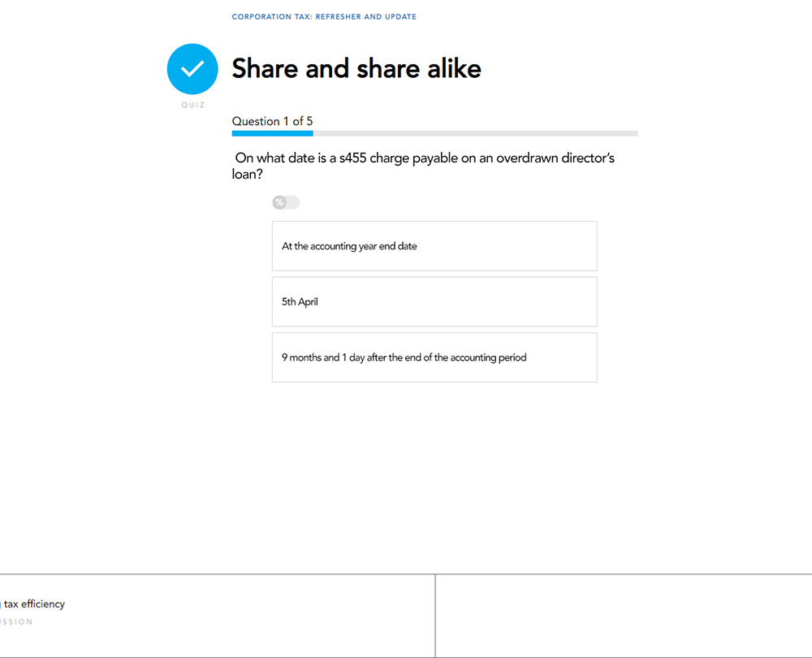Click the grey unfilled part of progress bar
The width and height of the screenshot is (812, 658).
pos(475,133)
